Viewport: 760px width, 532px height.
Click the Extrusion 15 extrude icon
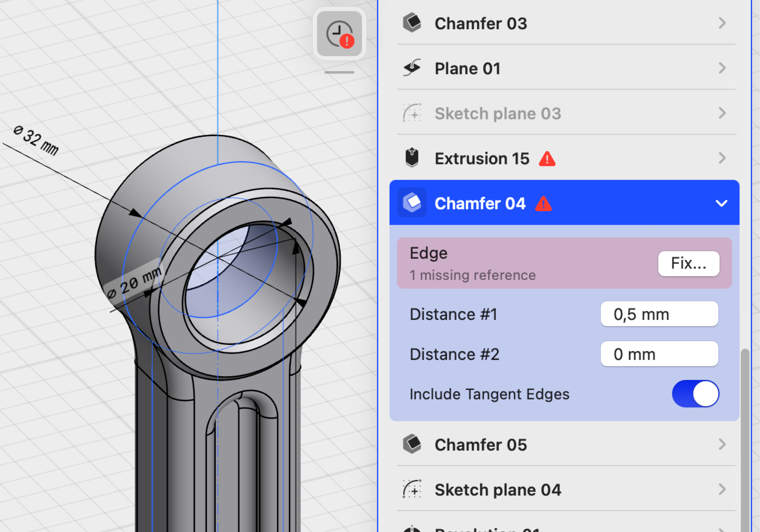412,158
